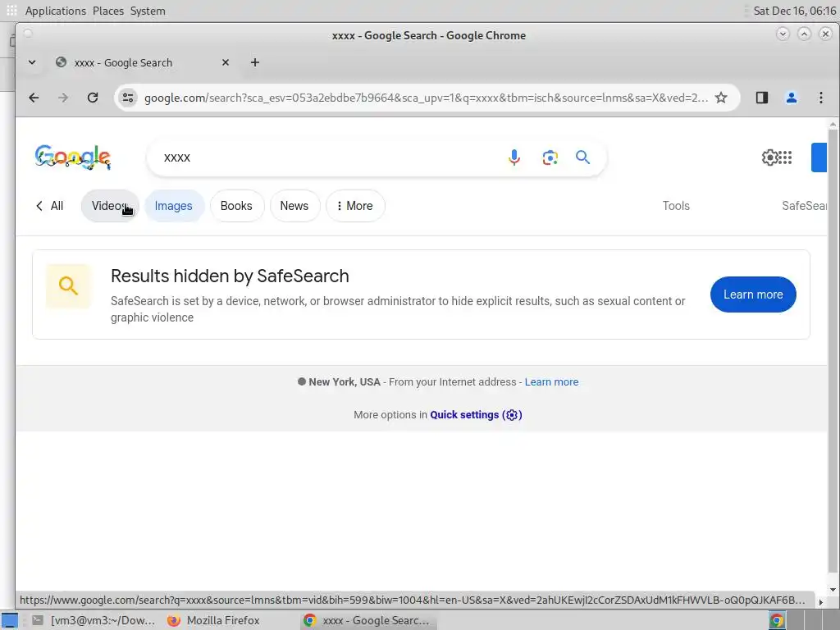Open the Google apps grid
The height and width of the screenshot is (630, 840).
click(785, 157)
